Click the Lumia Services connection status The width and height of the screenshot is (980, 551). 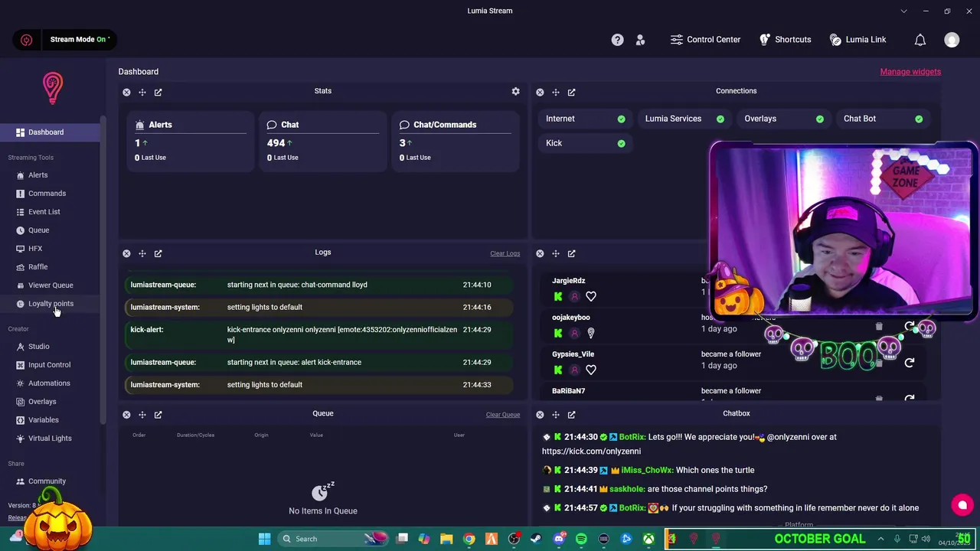[x=684, y=119]
